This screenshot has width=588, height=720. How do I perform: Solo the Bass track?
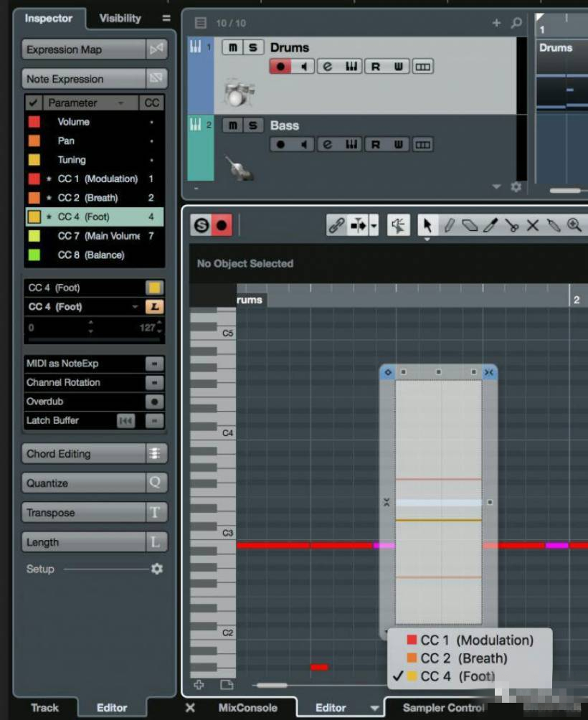(252, 125)
